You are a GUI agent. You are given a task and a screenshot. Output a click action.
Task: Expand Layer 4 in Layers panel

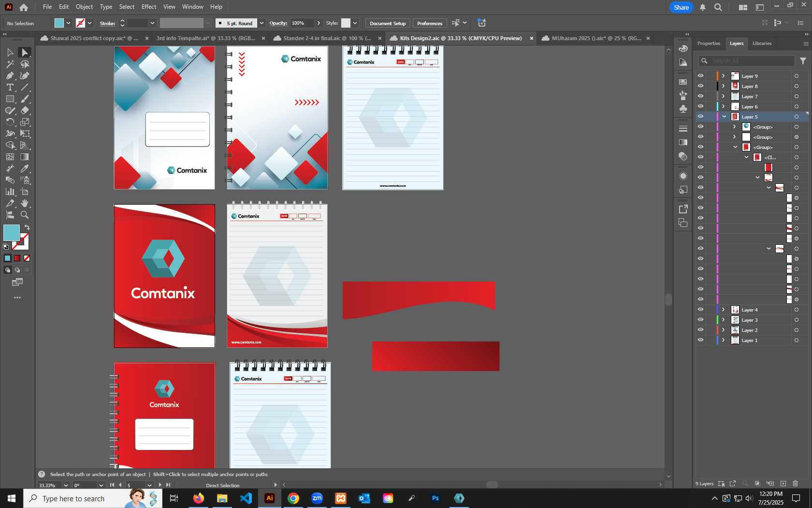724,310
